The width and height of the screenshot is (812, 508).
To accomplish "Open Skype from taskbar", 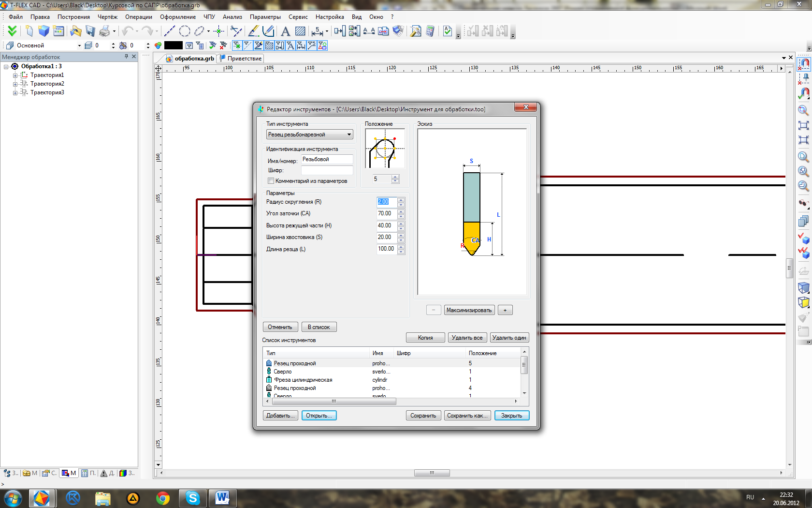I will pos(193,498).
